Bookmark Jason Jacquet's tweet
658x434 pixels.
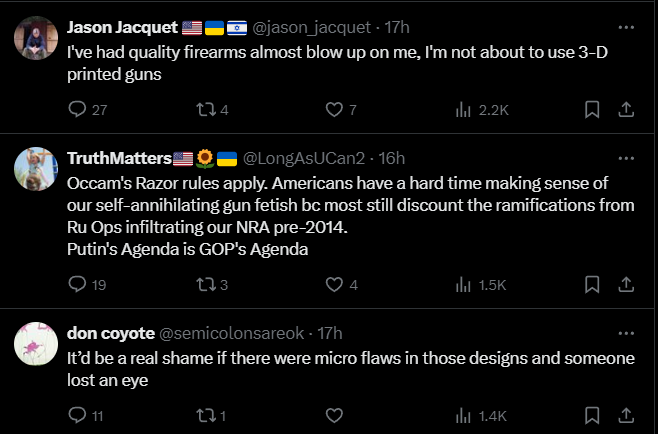click(592, 110)
